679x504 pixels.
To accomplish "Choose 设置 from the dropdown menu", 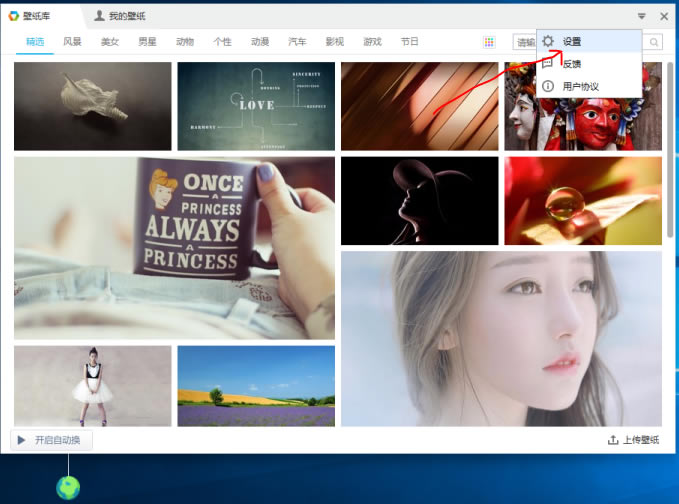I will pos(589,41).
